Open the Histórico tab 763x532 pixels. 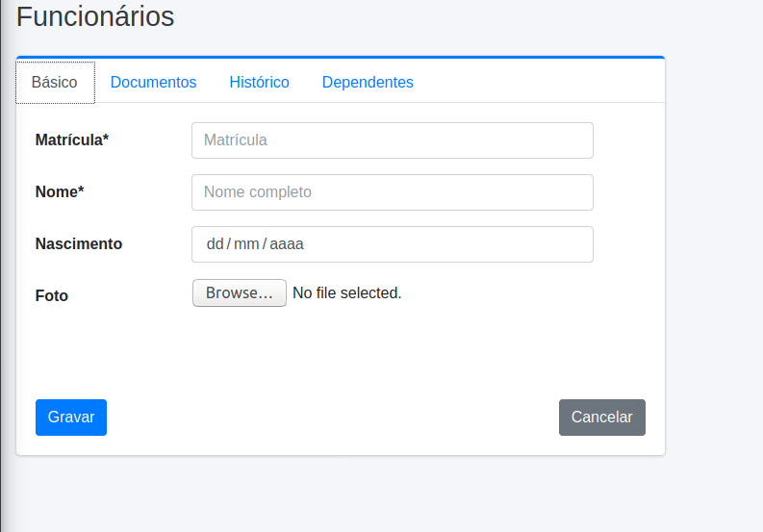click(259, 83)
